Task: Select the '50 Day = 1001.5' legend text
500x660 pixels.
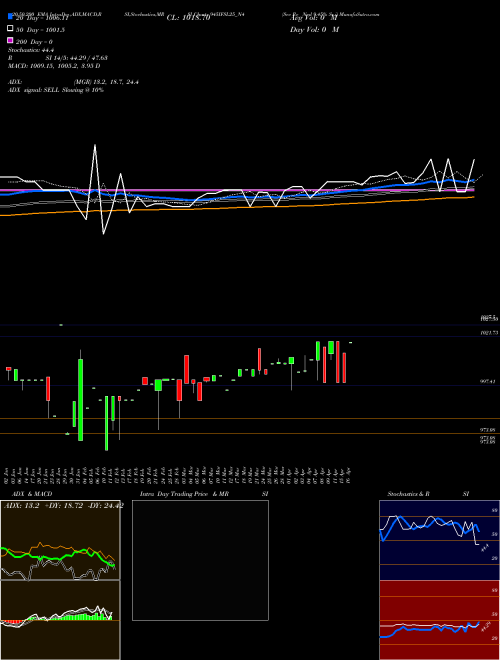Action: click(40, 30)
